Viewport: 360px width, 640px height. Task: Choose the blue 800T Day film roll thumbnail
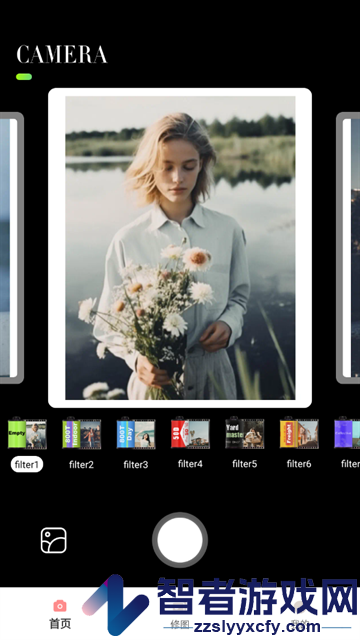[136, 433]
